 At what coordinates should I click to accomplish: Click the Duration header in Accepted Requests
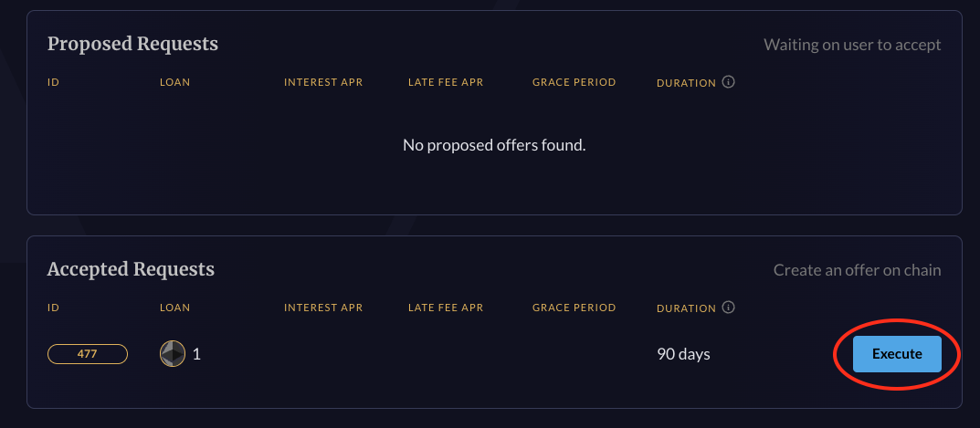click(686, 308)
